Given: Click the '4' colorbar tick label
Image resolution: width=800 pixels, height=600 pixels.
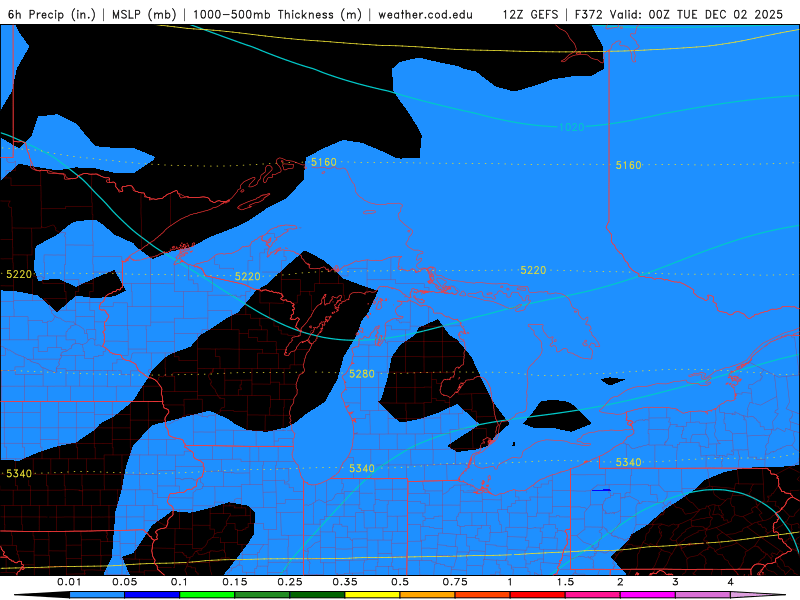Looking at the screenshot, I should point(731,582).
